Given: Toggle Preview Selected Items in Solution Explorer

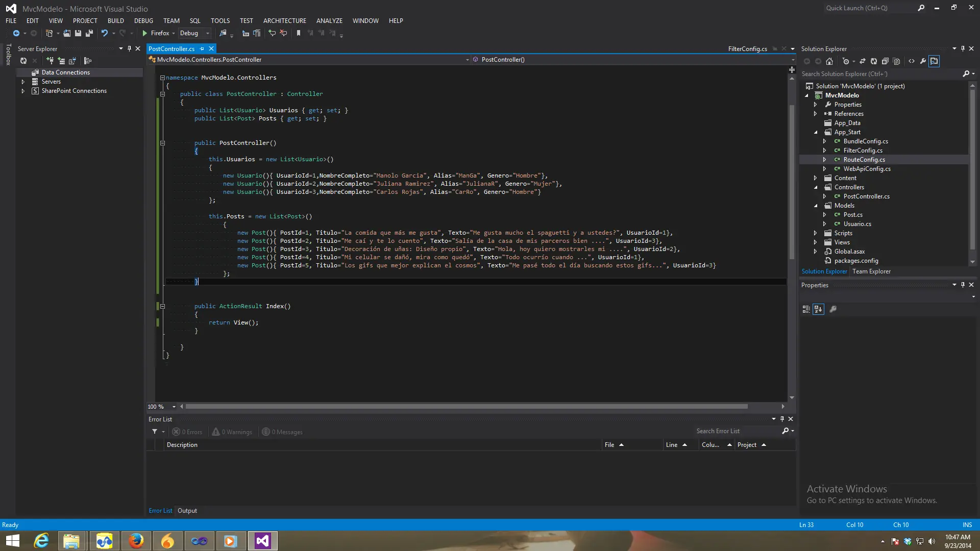Looking at the screenshot, I should [934, 61].
